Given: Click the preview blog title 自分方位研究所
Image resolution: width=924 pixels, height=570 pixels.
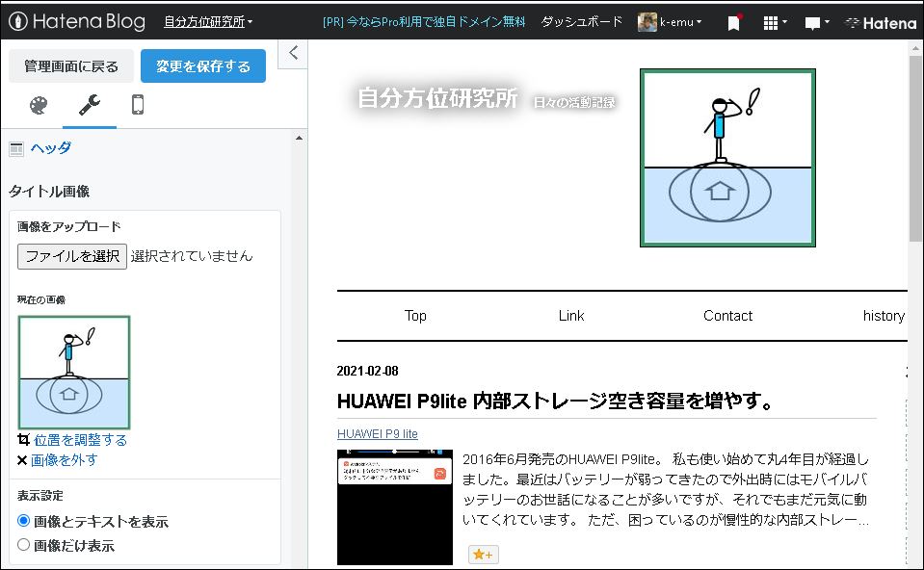Looking at the screenshot, I should click(x=437, y=98).
